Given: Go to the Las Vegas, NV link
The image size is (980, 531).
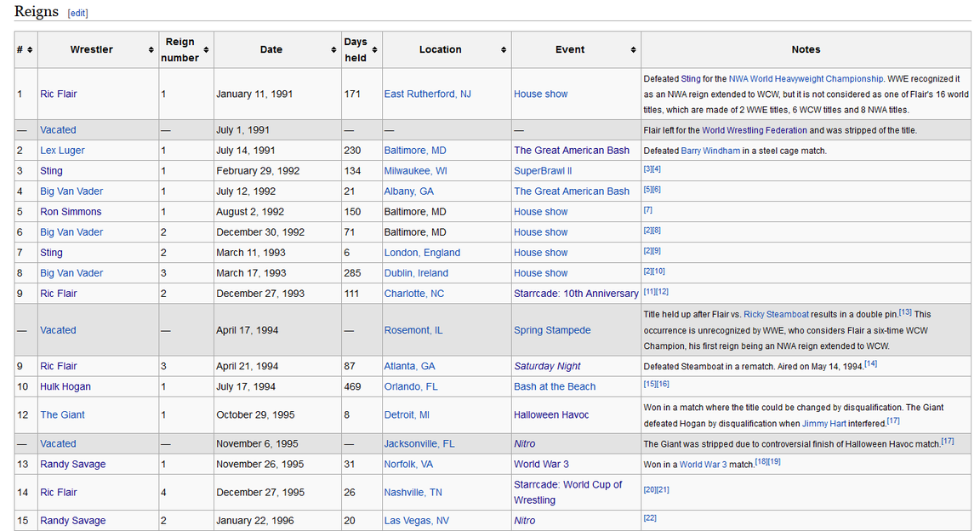Looking at the screenshot, I should click(x=416, y=521).
